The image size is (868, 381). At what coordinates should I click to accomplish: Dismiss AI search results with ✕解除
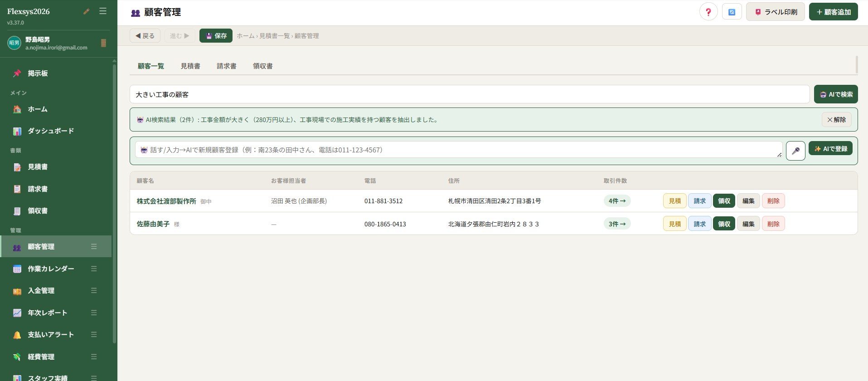[x=836, y=120]
